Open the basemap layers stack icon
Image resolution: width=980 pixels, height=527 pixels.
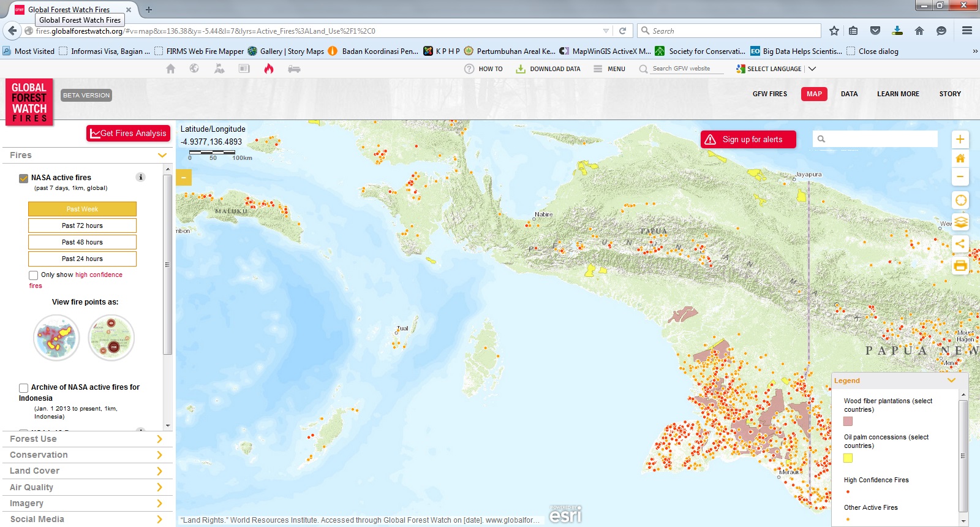(x=960, y=222)
